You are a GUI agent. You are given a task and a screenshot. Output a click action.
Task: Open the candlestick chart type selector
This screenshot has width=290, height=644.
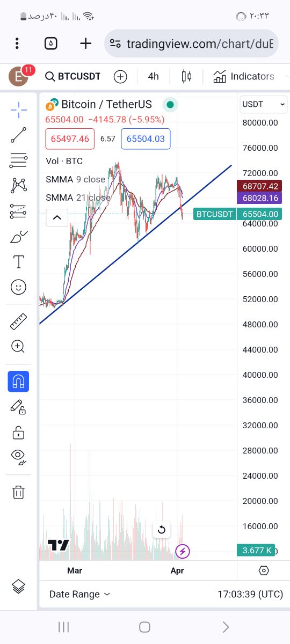pyautogui.click(x=186, y=76)
